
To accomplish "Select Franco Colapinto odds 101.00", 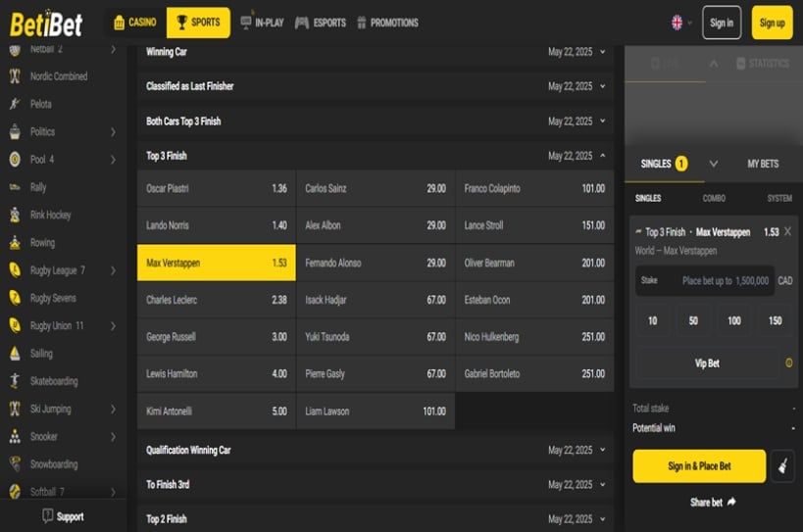I will click(x=534, y=188).
